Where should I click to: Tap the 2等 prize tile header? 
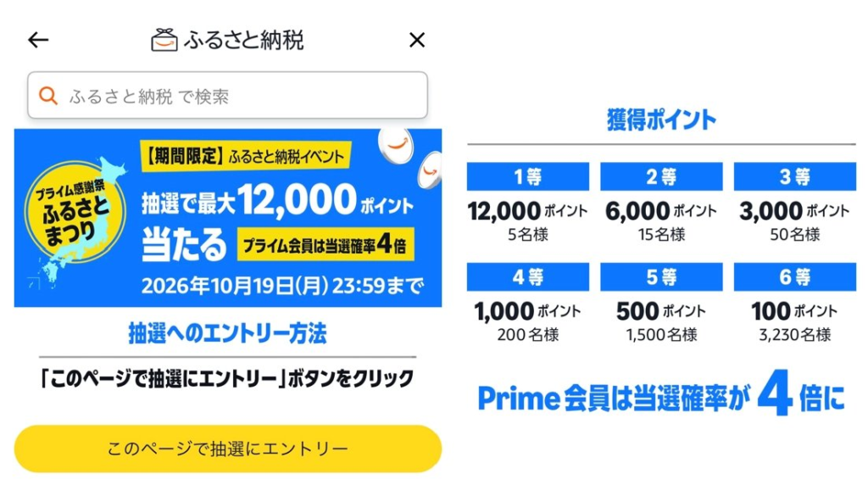point(661,176)
